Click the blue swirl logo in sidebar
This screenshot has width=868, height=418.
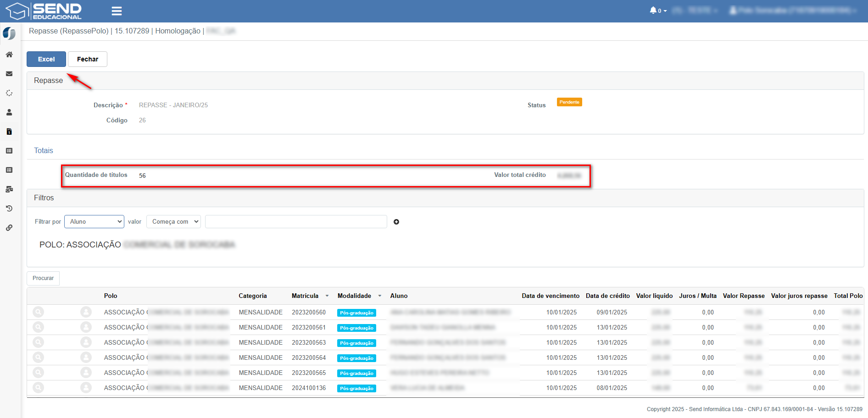pyautogui.click(x=9, y=33)
